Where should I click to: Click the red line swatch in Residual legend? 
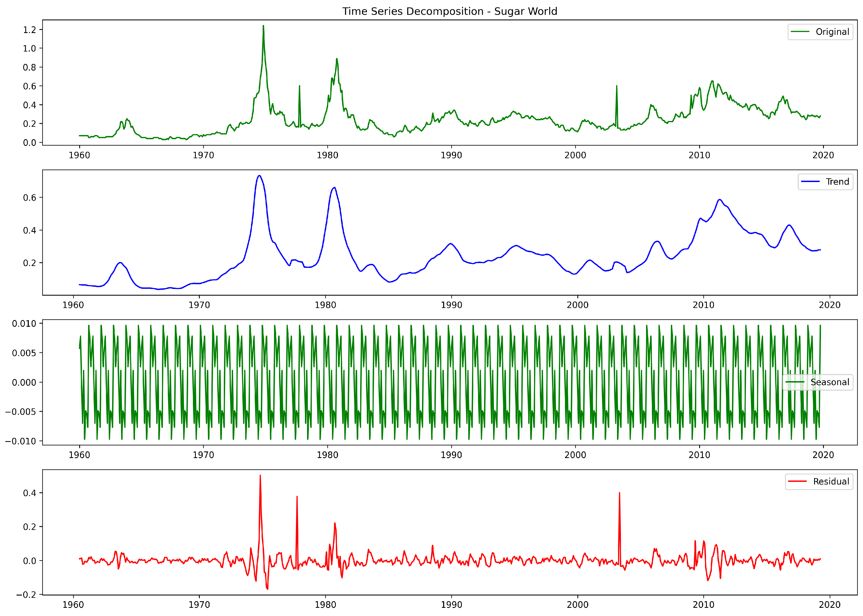(x=797, y=481)
